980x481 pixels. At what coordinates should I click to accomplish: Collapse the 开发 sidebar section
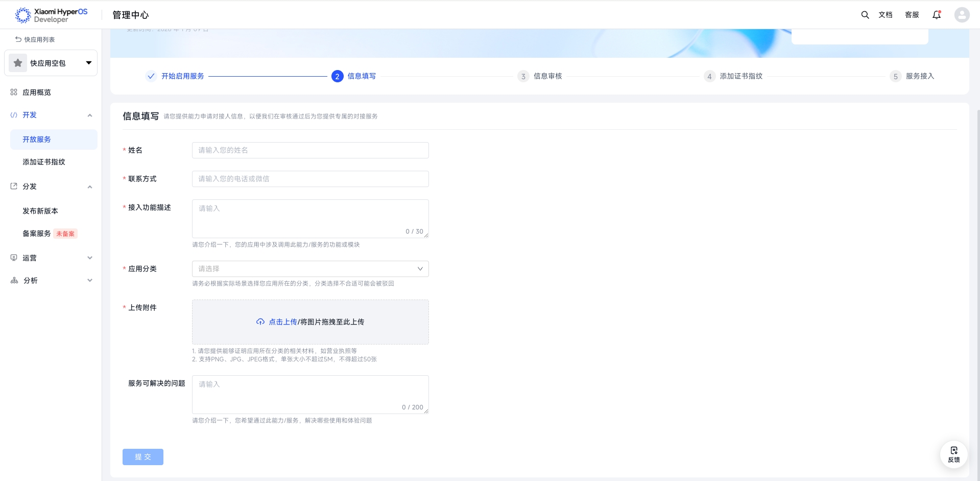point(90,116)
